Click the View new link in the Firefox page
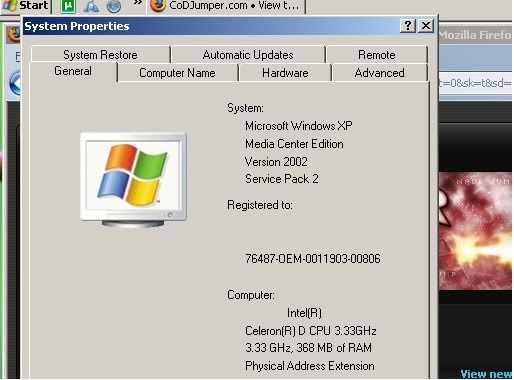 click(x=486, y=374)
